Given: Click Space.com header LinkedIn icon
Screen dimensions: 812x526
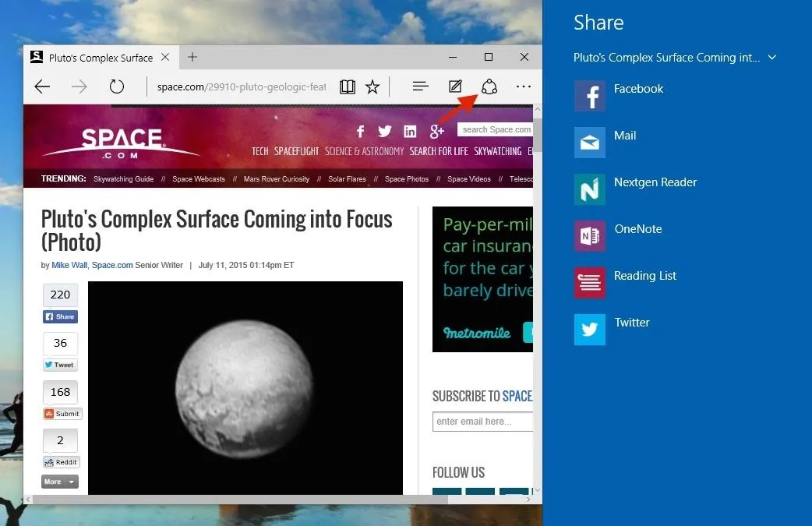Looking at the screenshot, I should [x=410, y=132].
